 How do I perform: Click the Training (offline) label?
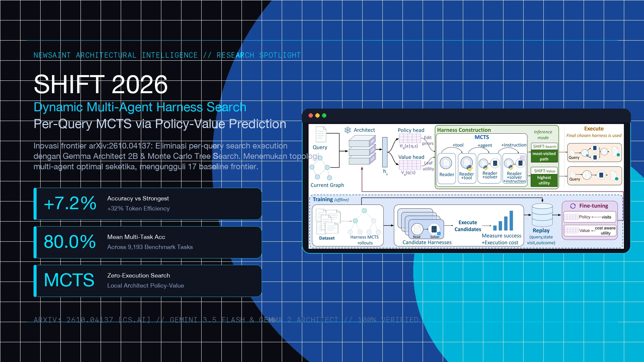tap(331, 199)
